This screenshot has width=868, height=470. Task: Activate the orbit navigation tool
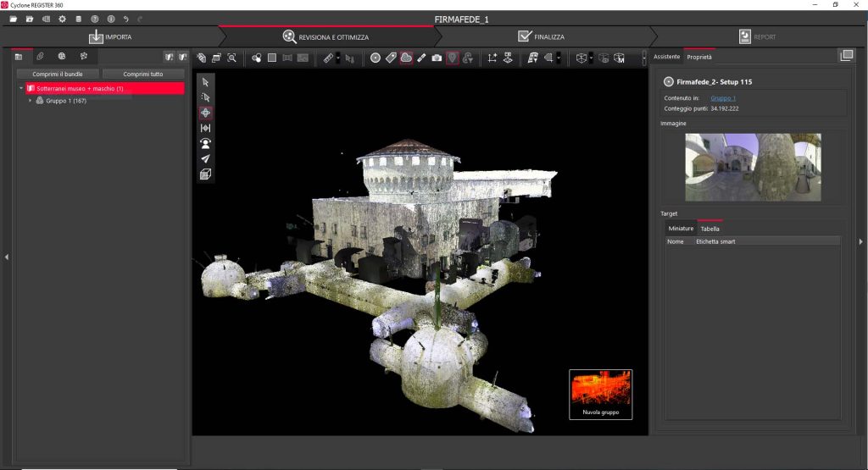click(x=205, y=113)
